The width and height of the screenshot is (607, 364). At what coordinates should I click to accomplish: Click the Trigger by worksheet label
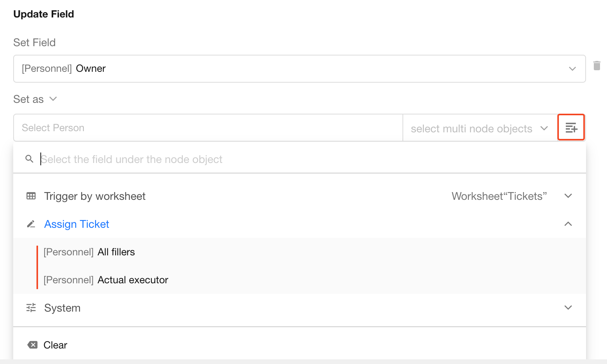(95, 196)
